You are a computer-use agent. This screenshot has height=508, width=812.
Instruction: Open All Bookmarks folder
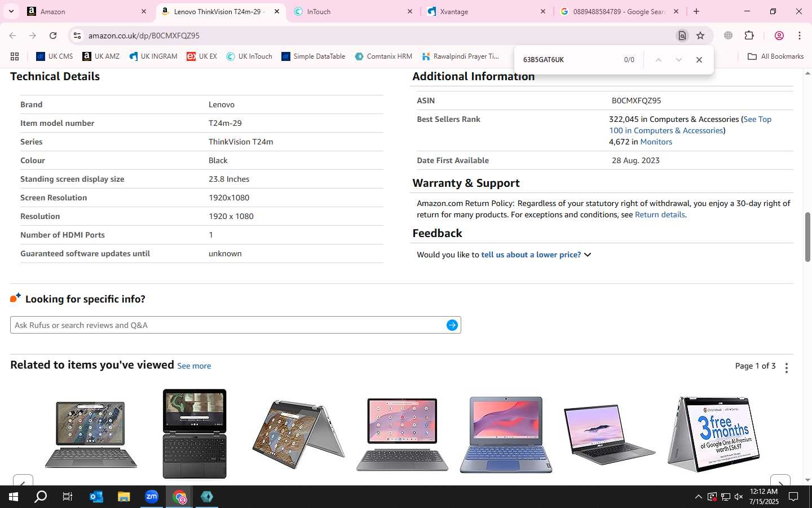(775, 56)
